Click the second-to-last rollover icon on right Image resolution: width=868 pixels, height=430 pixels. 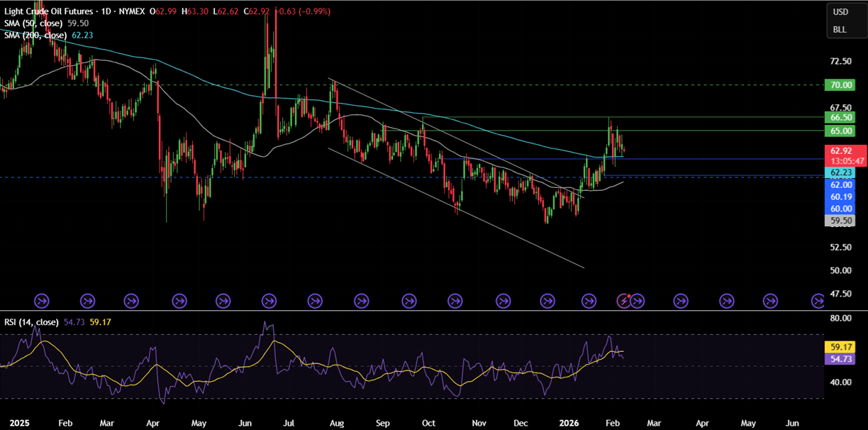click(x=772, y=302)
